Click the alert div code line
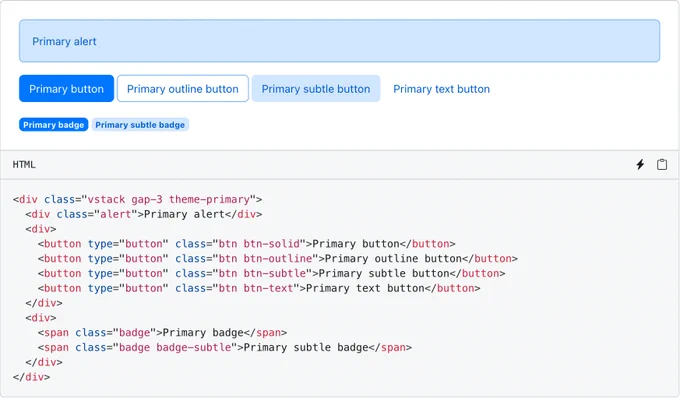 pyautogui.click(x=144, y=214)
